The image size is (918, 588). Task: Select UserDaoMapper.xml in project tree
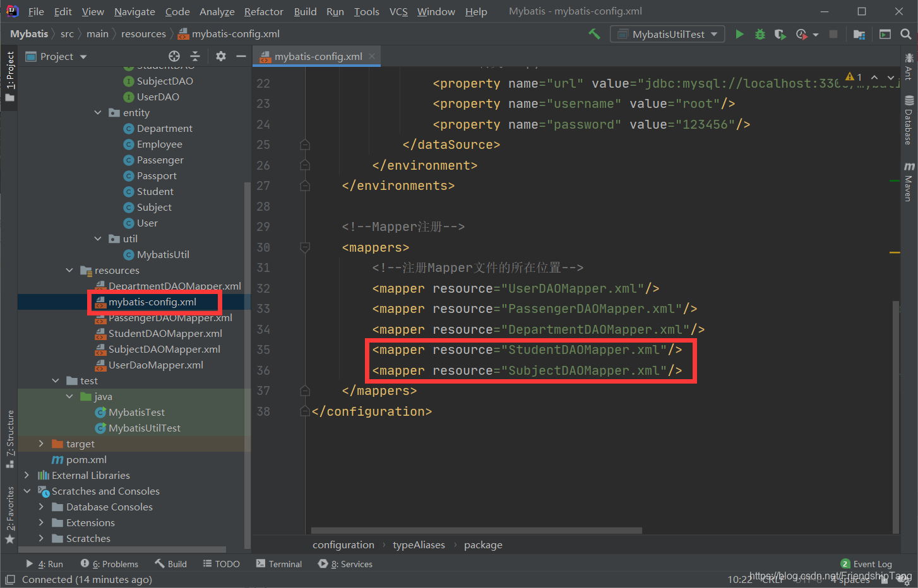[156, 365]
